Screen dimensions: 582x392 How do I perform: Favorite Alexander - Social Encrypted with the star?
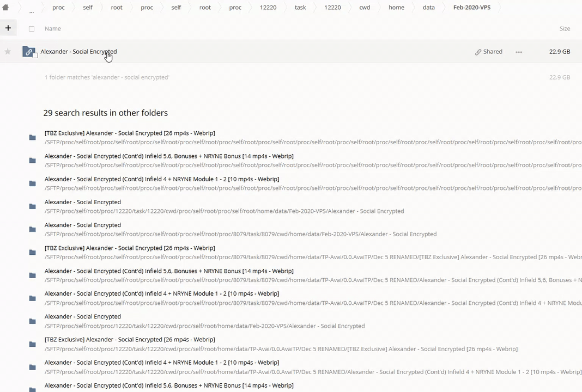8,52
